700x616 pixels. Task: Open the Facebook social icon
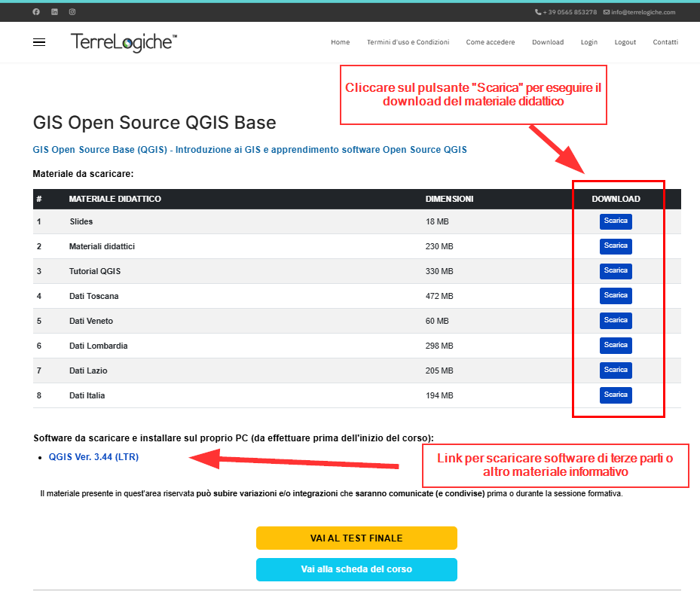click(x=36, y=12)
